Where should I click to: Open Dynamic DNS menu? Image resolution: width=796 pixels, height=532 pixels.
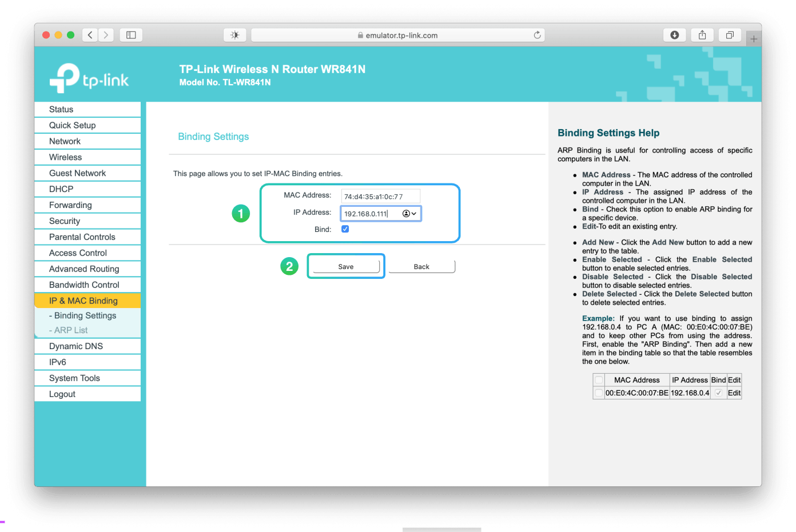click(87, 346)
